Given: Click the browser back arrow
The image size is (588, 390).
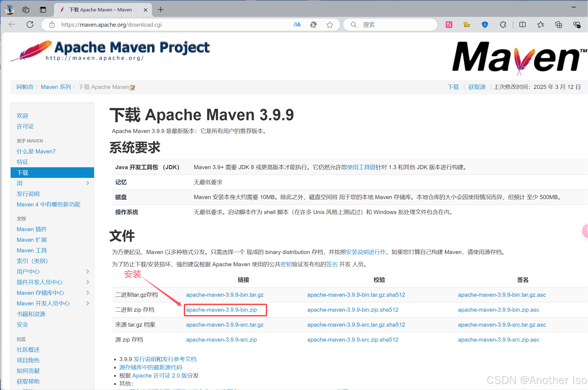Looking at the screenshot, I should pos(12,25).
